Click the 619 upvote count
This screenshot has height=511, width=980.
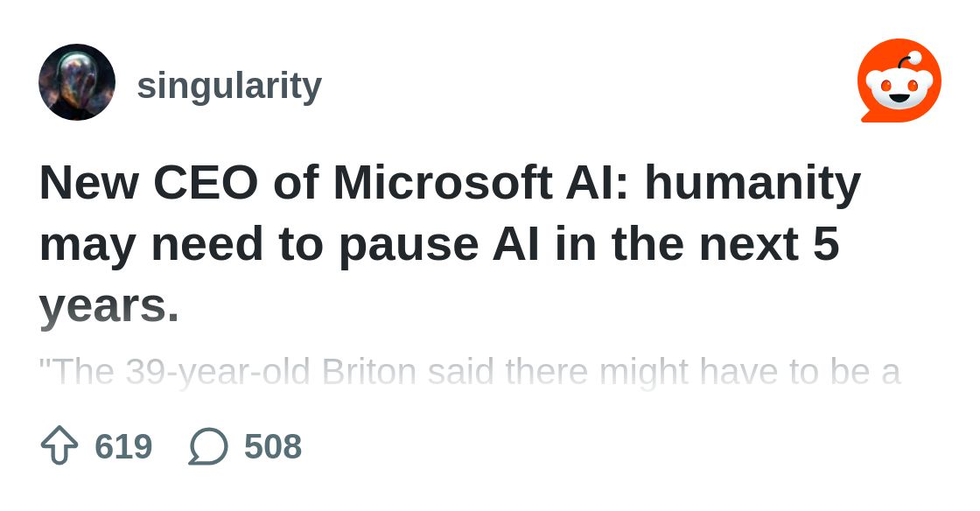123,446
